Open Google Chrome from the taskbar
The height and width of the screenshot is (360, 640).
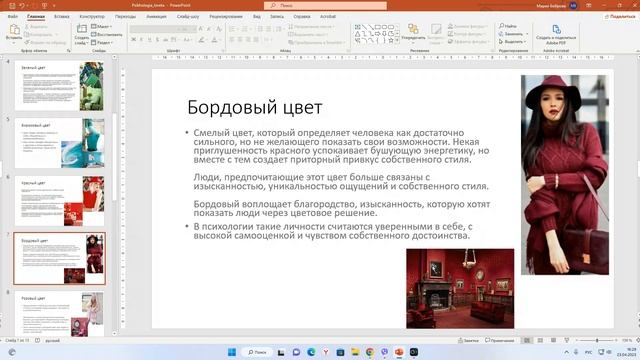[x=370, y=352]
